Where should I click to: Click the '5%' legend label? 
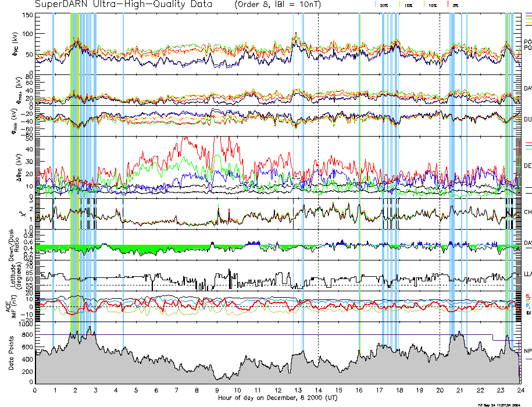(x=456, y=5)
